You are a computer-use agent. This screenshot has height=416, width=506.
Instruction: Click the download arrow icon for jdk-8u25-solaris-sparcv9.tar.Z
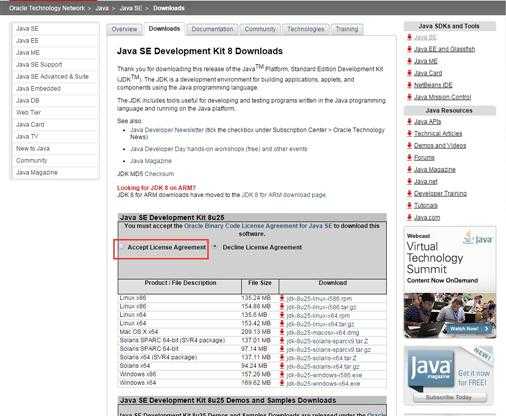click(282, 341)
